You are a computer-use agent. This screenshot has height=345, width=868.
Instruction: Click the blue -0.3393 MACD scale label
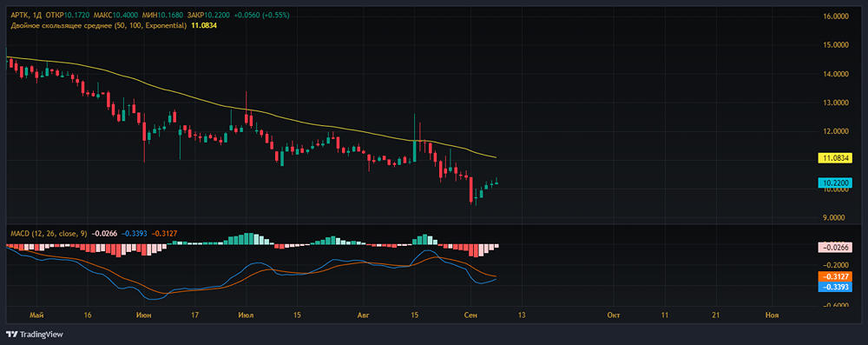(835, 286)
